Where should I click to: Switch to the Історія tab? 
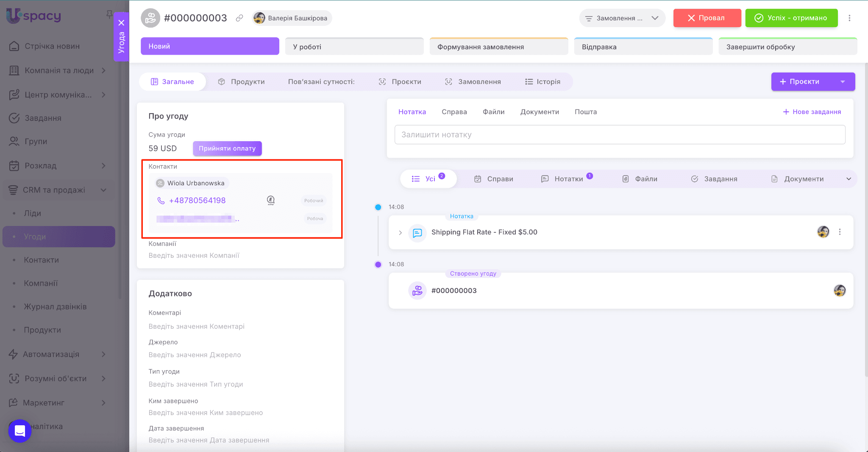tap(542, 81)
